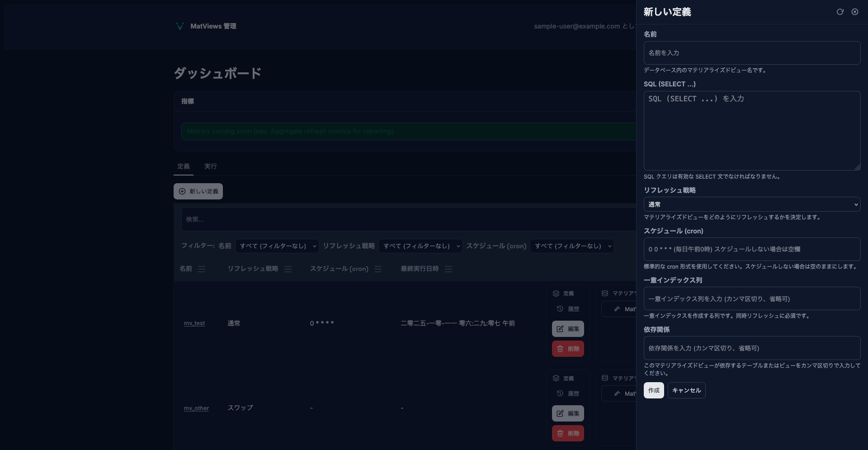Open the スケジュール (cron) filter dropdown
Image resolution: width=868 pixels, height=450 pixels.
click(572, 246)
